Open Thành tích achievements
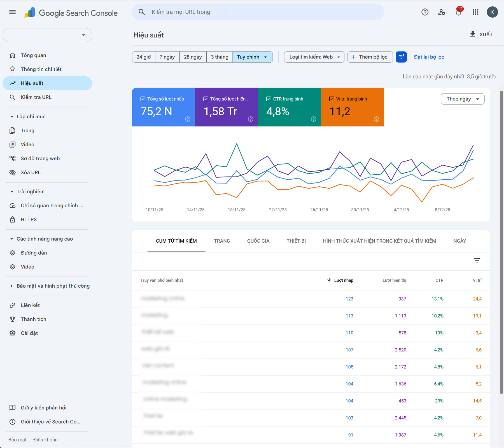The image size is (504, 448). coord(47,319)
